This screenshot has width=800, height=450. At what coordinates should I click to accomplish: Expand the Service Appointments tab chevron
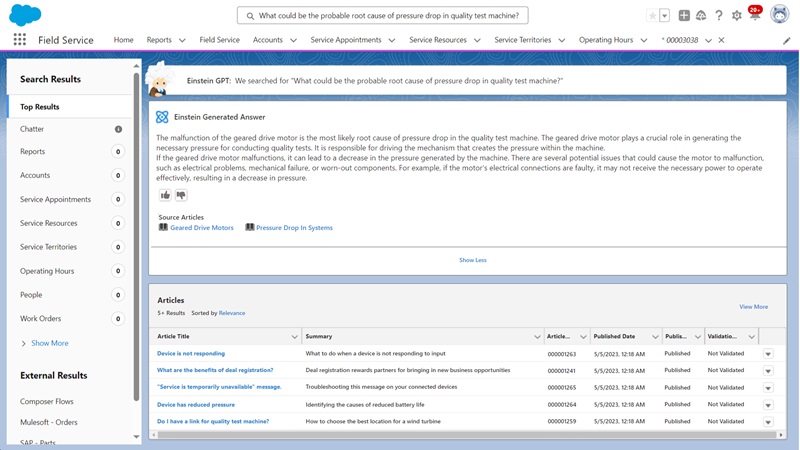pyautogui.click(x=392, y=40)
